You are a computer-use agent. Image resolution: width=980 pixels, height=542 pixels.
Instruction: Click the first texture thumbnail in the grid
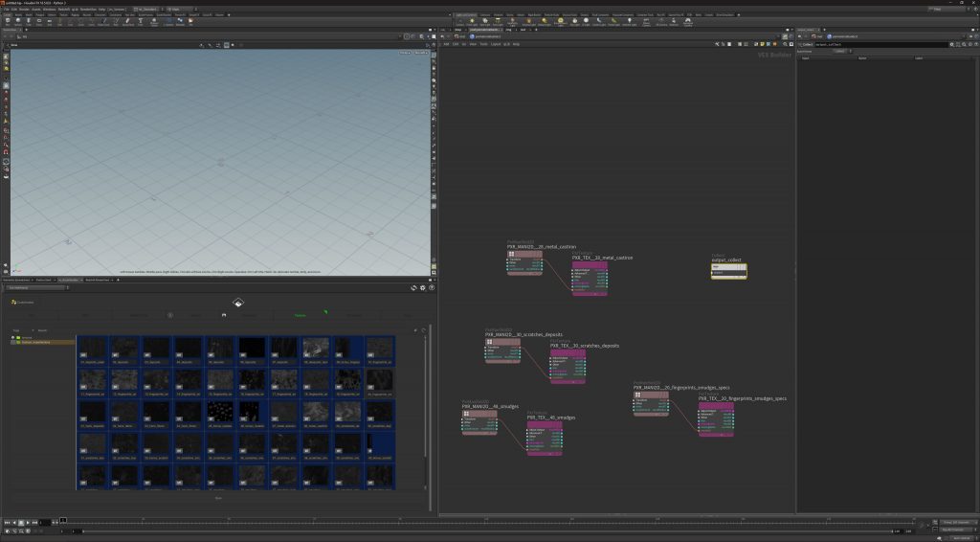coord(92,349)
